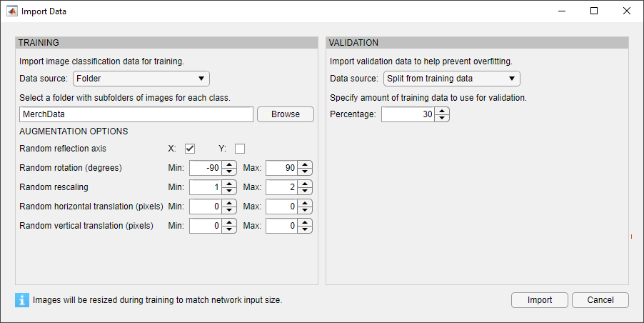Click the MATLAB icon in title bar
Image resolution: width=644 pixels, height=323 pixels.
12,11
